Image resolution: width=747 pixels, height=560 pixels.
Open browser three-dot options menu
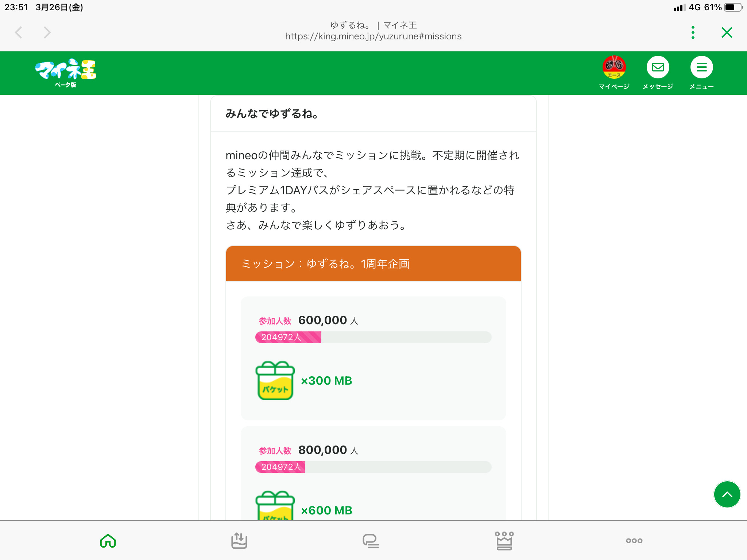693,32
